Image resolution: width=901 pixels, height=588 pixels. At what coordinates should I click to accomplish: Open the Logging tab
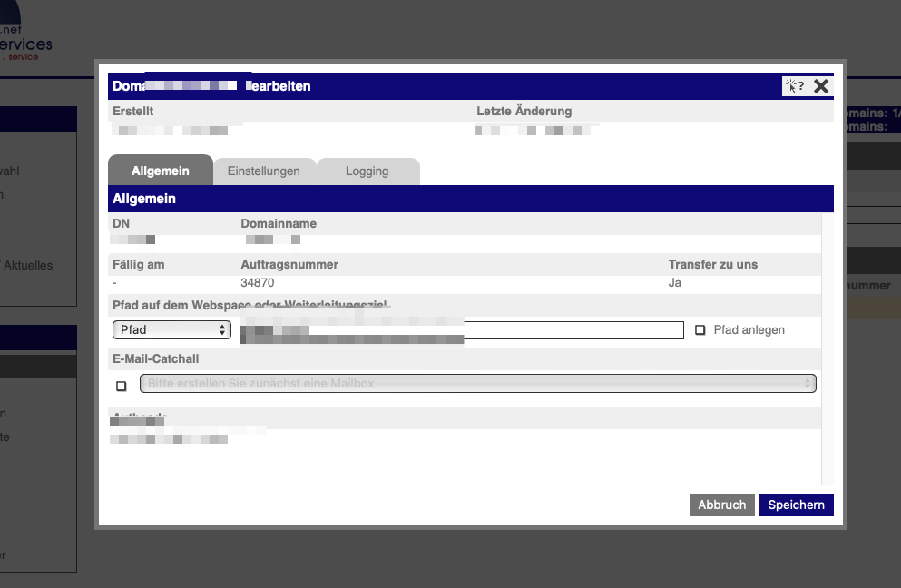click(x=367, y=171)
